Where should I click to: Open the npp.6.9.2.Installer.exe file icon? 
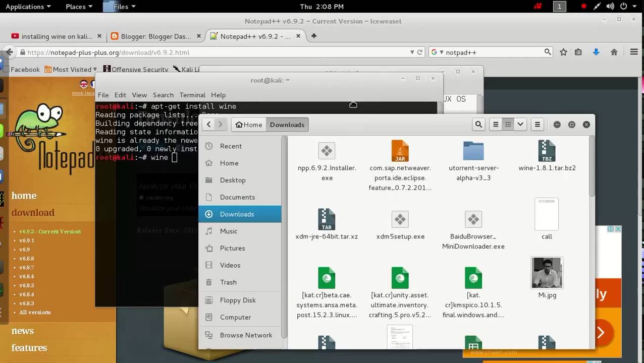point(327,150)
